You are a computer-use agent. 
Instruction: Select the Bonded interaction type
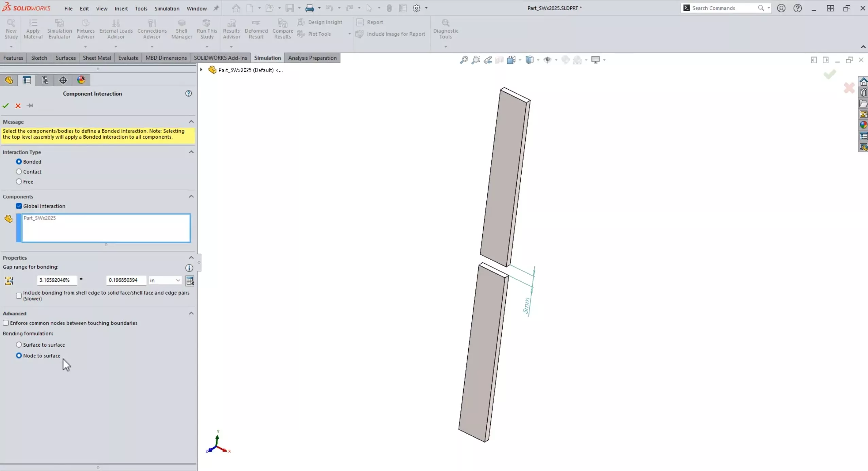(19, 161)
